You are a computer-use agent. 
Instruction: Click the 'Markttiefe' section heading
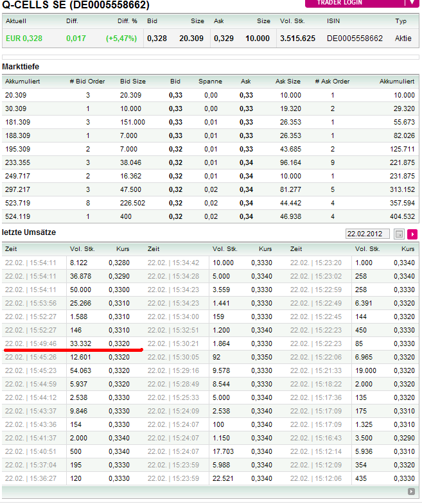[21, 67]
